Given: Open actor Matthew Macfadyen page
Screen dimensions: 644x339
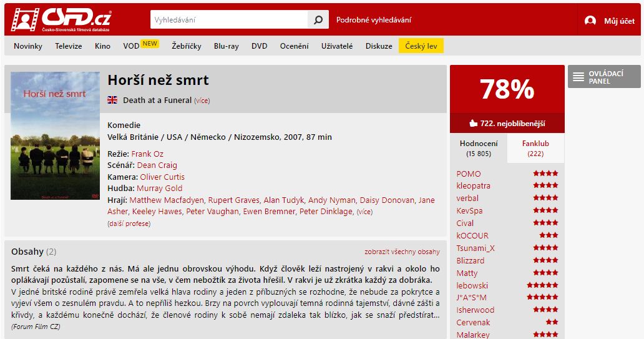Looking at the screenshot, I should pos(167,200).
